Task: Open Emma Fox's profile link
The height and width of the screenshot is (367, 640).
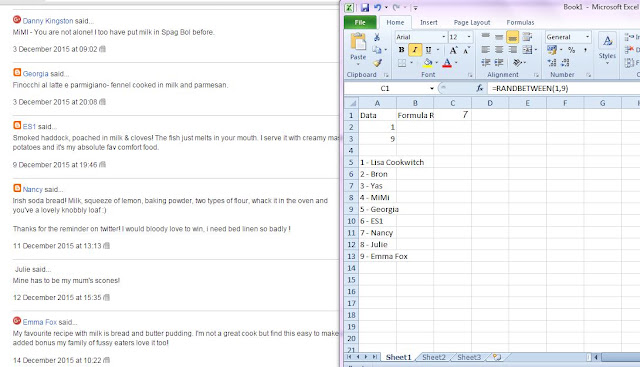Action: 40,322
